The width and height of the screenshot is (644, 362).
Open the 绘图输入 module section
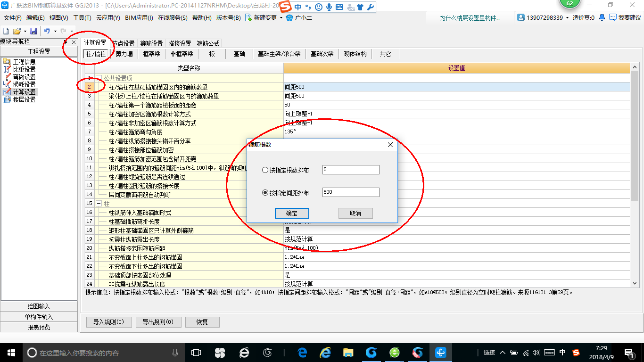pyautogui.click(x=39, y=306)
